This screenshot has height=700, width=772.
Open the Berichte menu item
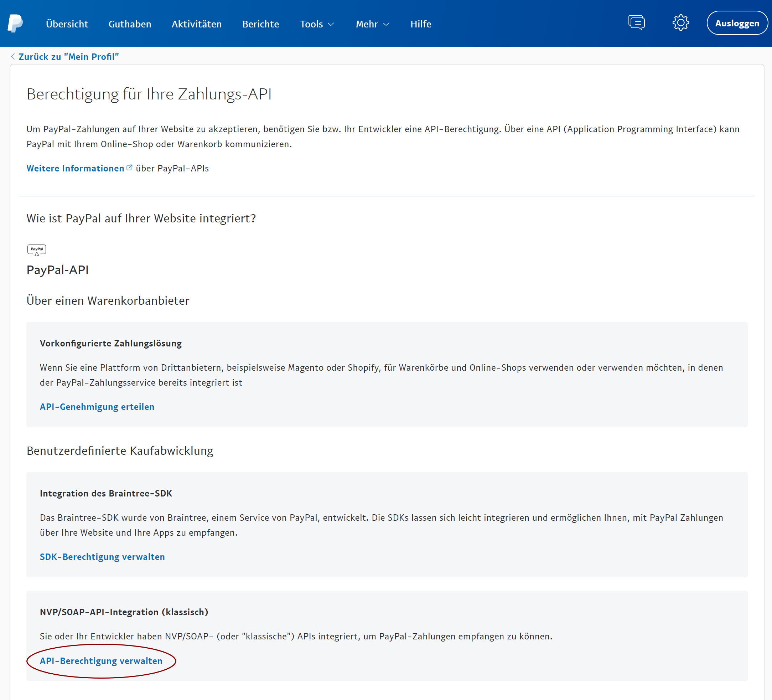click(260, 24)
